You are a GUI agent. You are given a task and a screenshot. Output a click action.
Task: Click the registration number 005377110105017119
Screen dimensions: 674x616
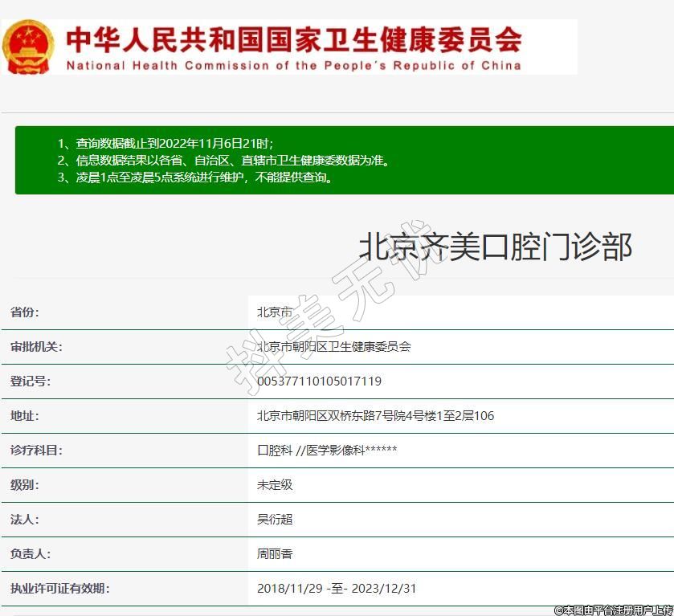[319, 381]
